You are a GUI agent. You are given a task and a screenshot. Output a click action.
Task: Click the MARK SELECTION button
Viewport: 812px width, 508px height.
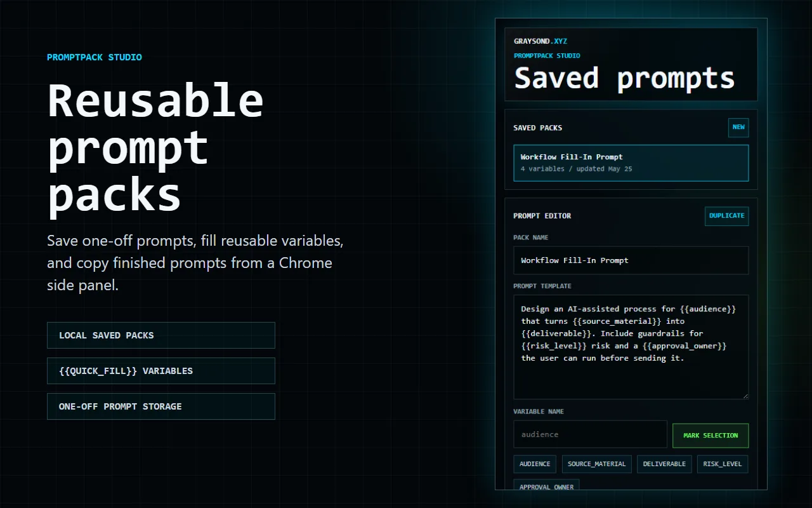tap(710, 436)
